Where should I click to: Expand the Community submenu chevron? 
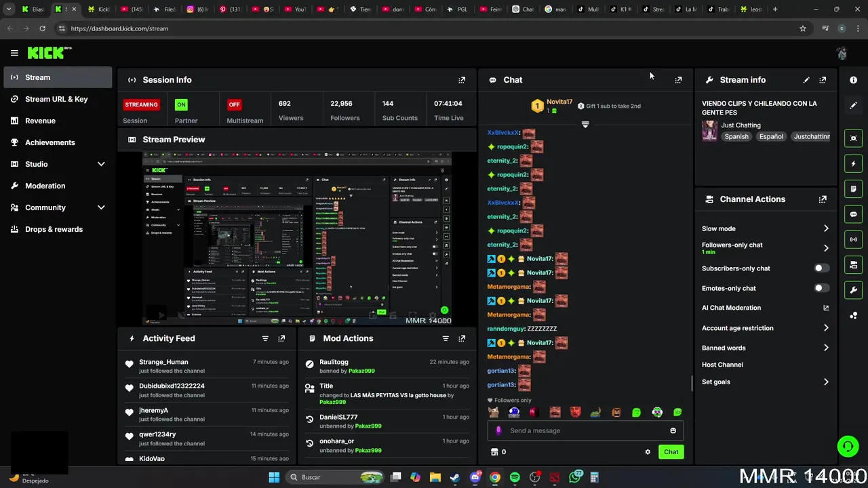pyautogui.click(x=101, y=207)
